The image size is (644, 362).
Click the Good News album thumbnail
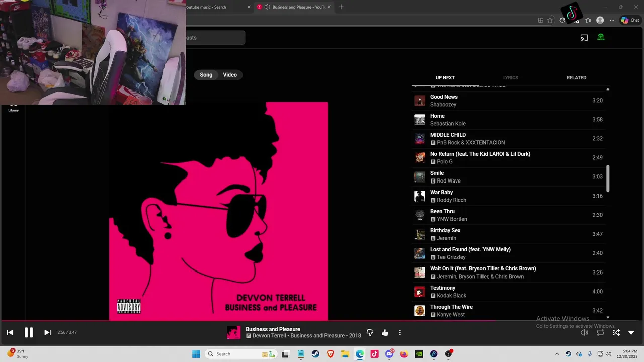pos(420,101)
